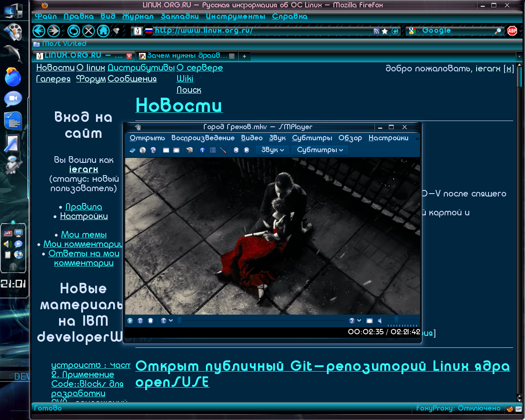Expand the SMPlayer menu overflow chevron
The height and width of the screenshot is (420, 525).
pos(417,139)
